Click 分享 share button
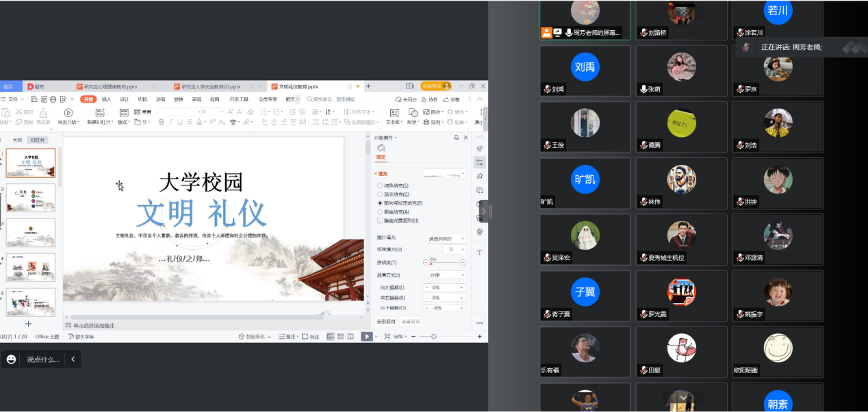The height and width of the screenshot is (412, 868). 452,99
